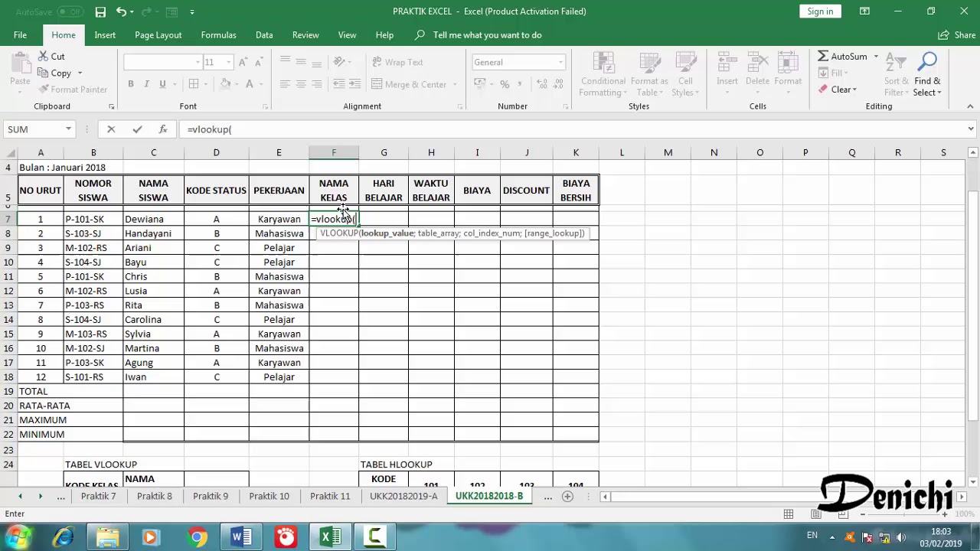Click the Bulan : Januari 2018 cell
This screenshot has width=980, height=551.
coord(63,168)
